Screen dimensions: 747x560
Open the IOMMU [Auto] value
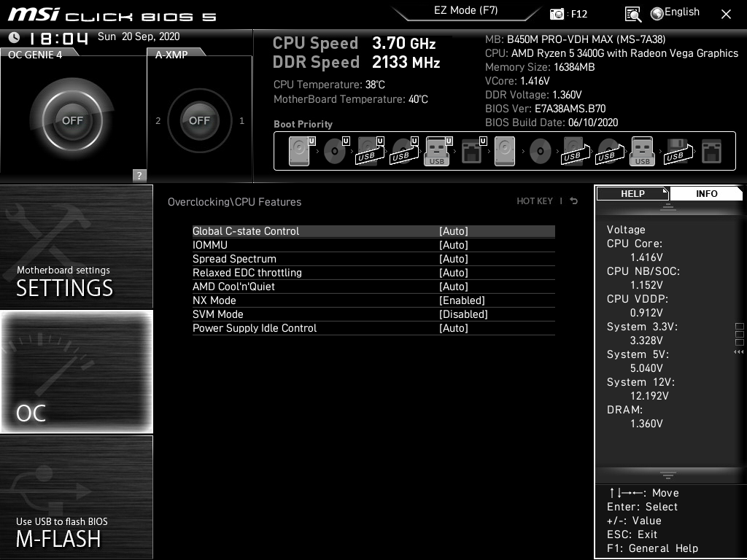click(x=454, y=245)
